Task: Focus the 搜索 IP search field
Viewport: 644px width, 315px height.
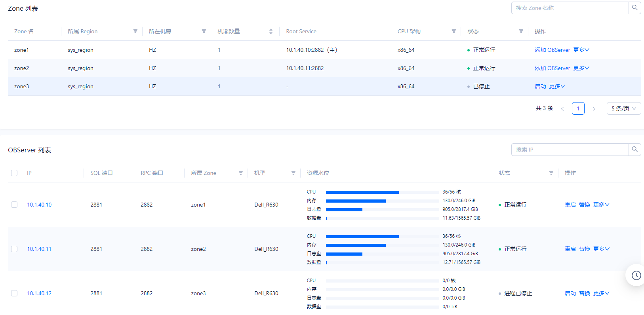Action: pyautogui.click(x=570, y=150)
